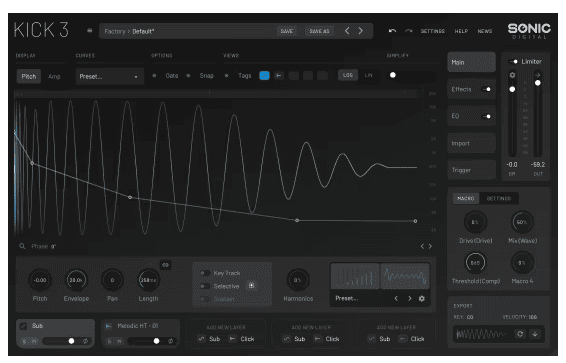Click the Sub layer volume slider handle
The width and height of the screenshot is (566, 363).
click(x=71, y=341)
